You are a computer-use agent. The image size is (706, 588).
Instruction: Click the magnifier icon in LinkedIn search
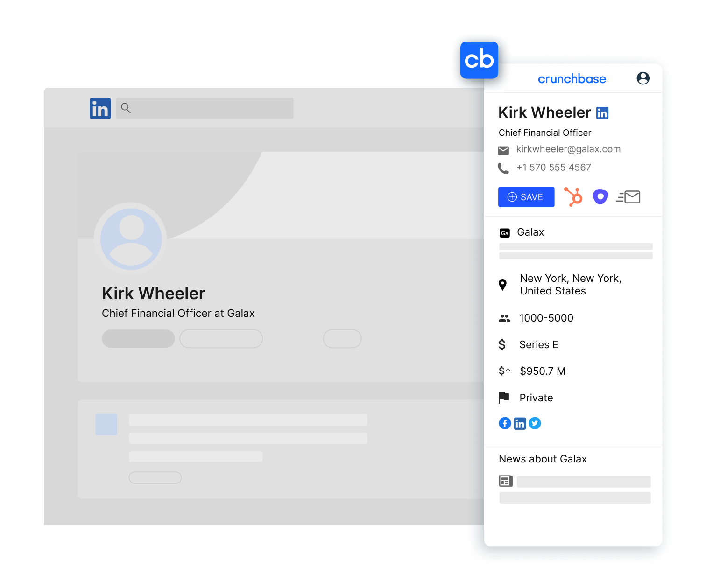point(126,108)
